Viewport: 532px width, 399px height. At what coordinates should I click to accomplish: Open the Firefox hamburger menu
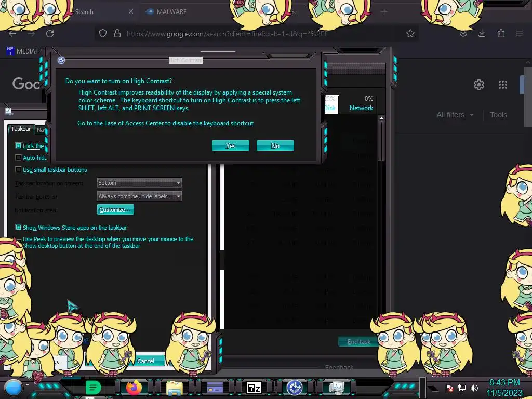(520, 33)
